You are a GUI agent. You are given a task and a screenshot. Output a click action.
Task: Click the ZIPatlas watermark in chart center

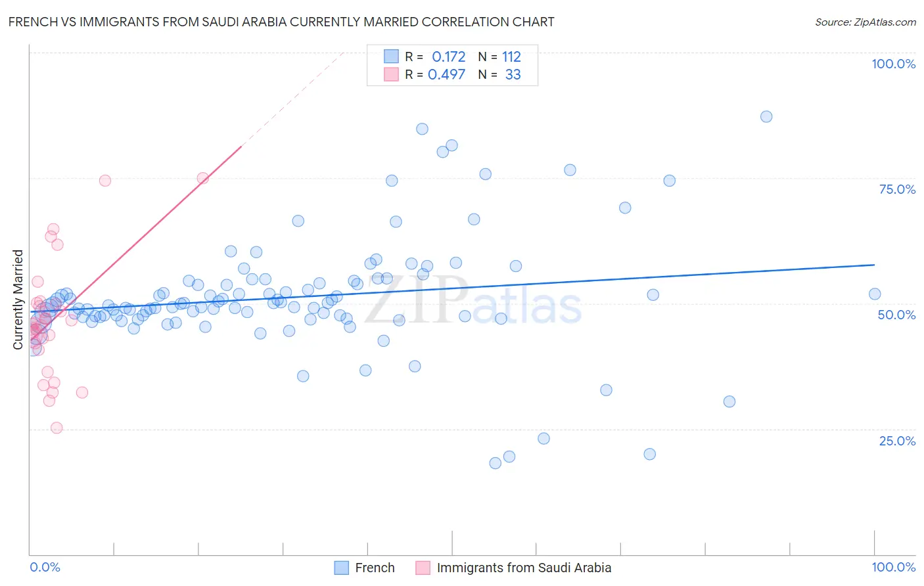(473, 301)
